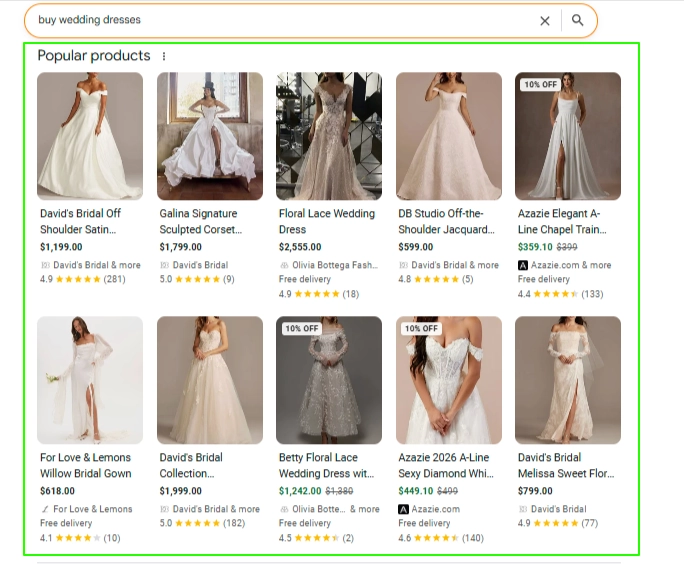684x564 pixels.
Task: Click the 10% OFF badge on the Betty Floral Lace dress
Action: (302, 328)
